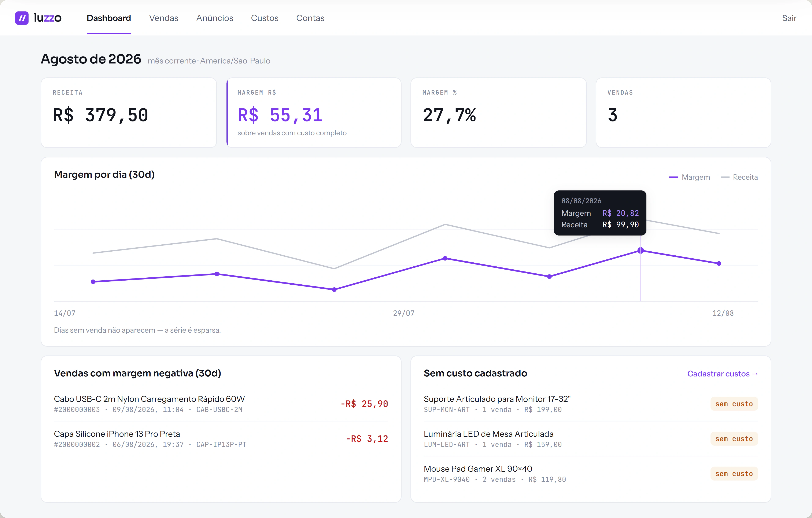Open the Custos tab
Image resolution: width=812 pixels, height=518 pixels.
point(264,18)
